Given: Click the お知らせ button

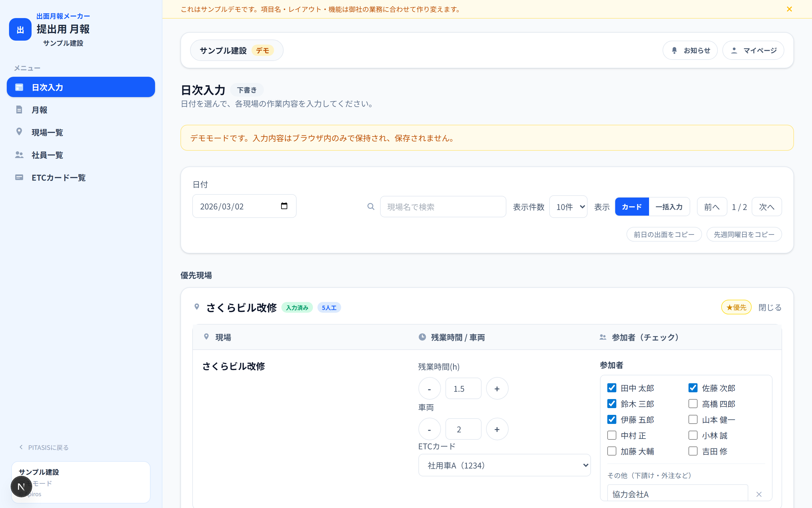Looking at the screenshot, I should pos(690,51).
